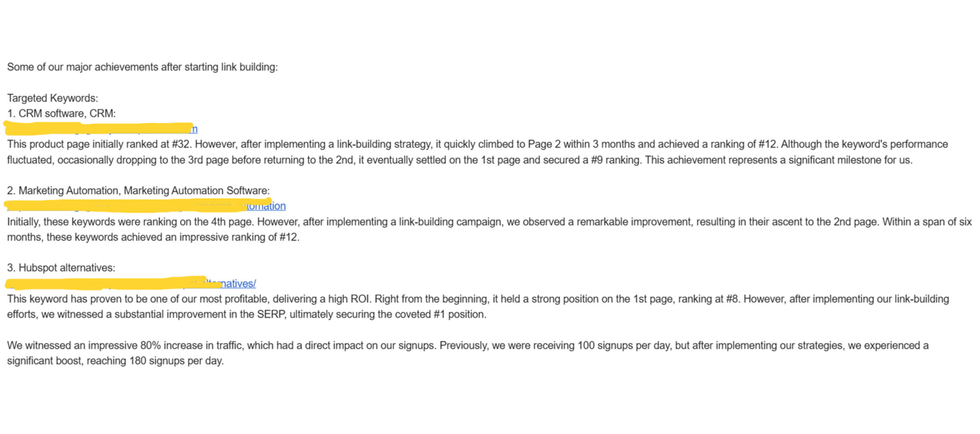980x434 pixels.
Task: Click the "3. Hubspot alternatives:" heading
Action: click(61, 268)
